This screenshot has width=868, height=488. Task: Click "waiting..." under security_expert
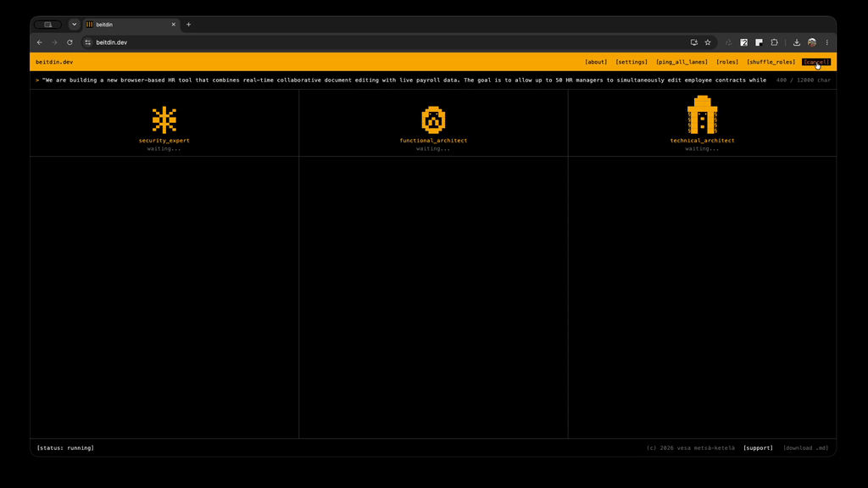pyautogui.click(x=164, y=149)
